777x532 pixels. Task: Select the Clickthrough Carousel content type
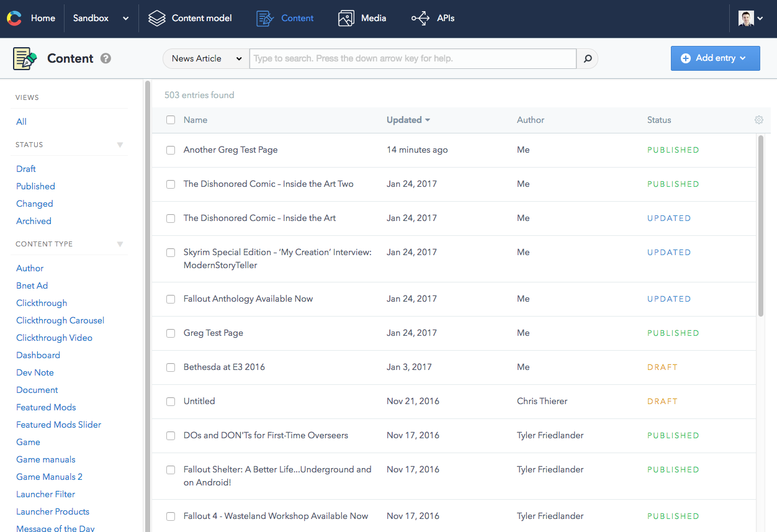(60, 320)
